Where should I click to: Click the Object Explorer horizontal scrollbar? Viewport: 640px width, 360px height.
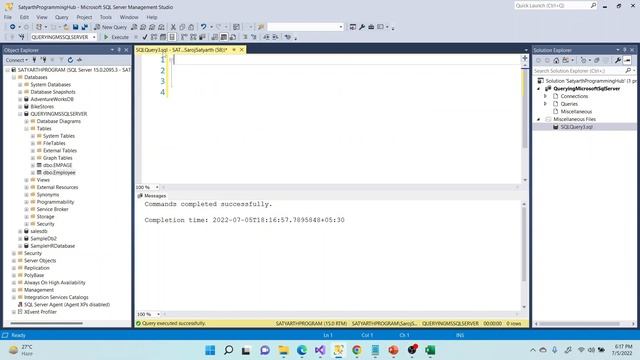coord(47,323)
